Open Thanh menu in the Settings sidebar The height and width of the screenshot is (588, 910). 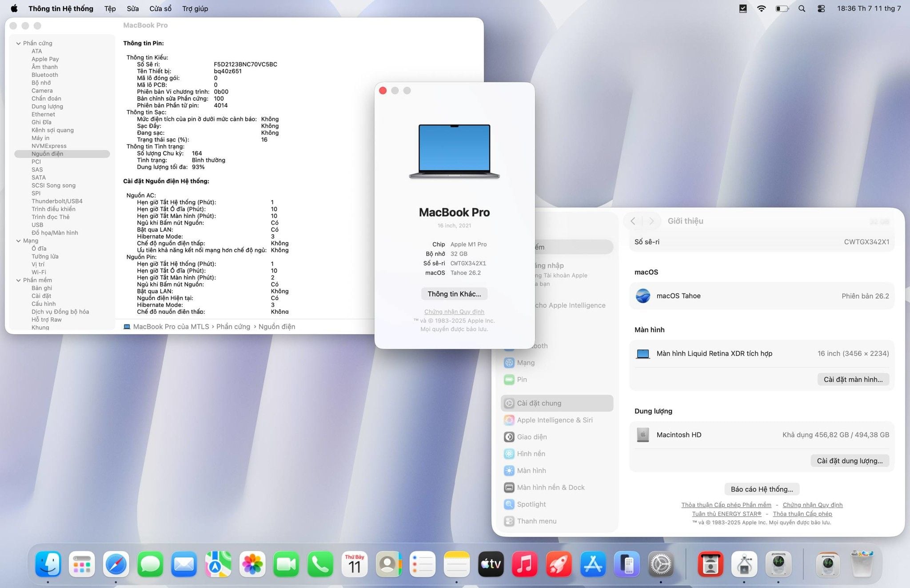coord(557,521)
